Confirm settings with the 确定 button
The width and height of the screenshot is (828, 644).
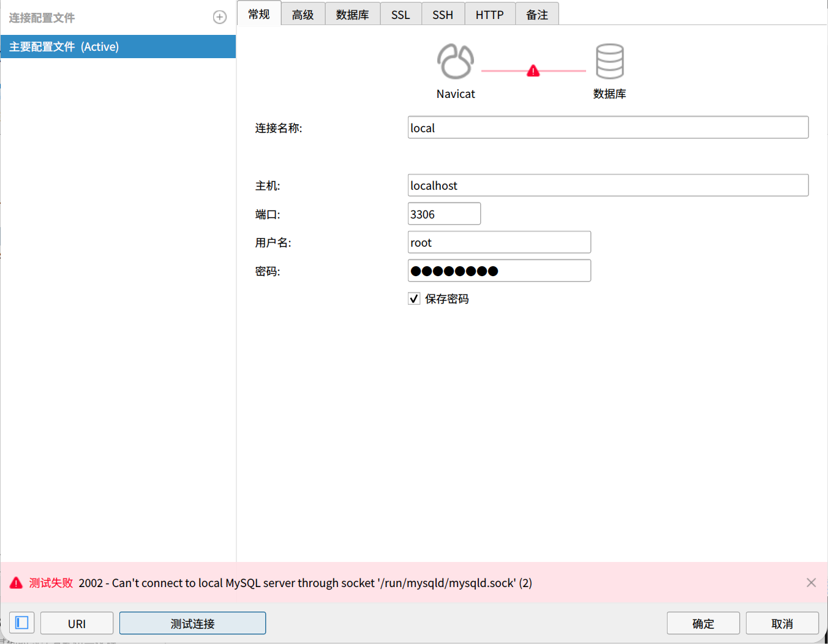coord(703,623)
